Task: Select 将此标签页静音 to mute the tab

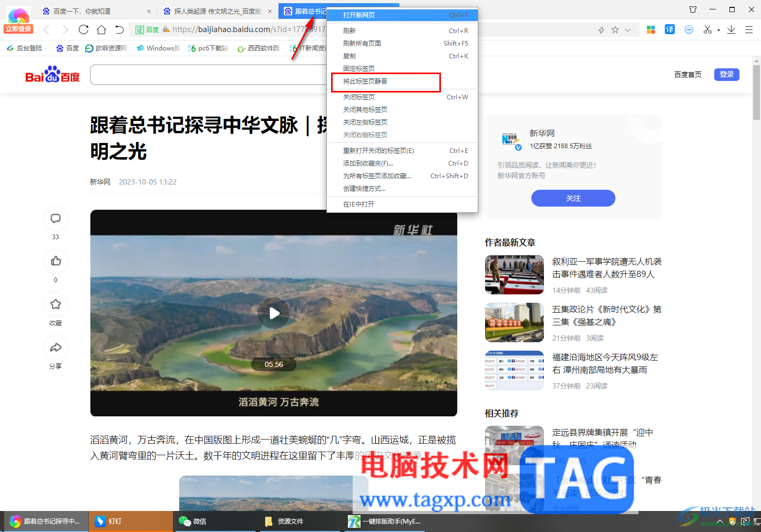Action: 402,81
